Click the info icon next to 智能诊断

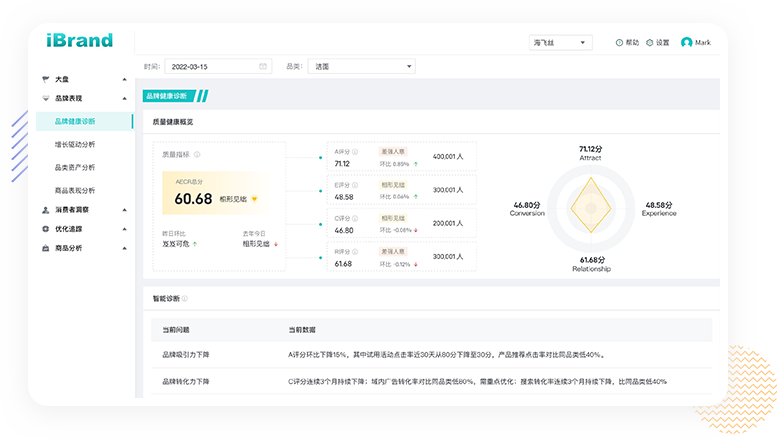click(185, 299)
